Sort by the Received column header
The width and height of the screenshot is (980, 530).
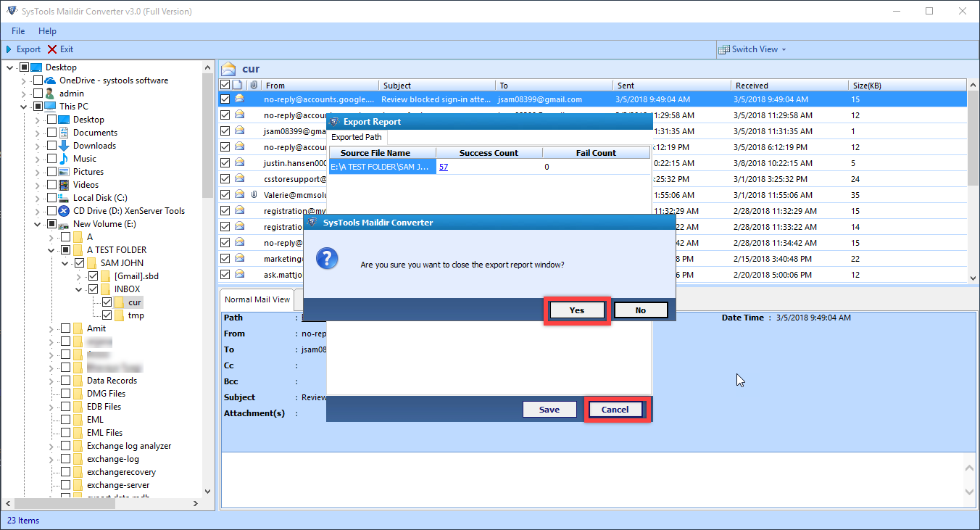click(x=790, y=85)
